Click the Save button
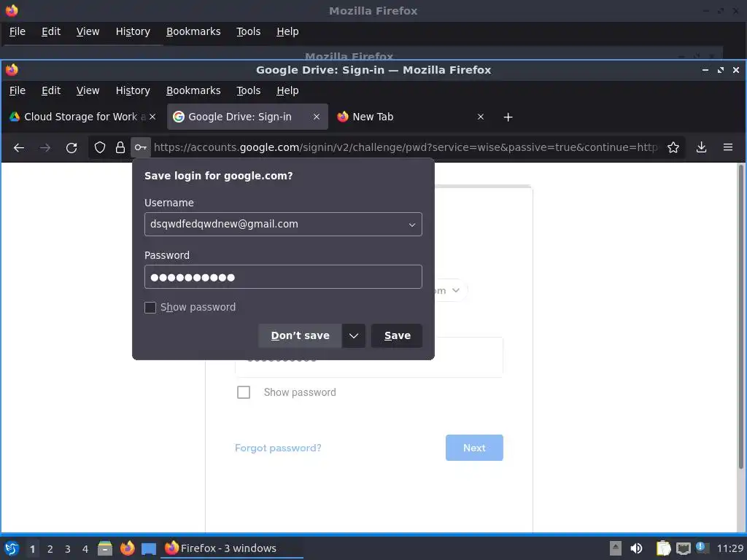Image resolution: width=747 pixels, height=560 pixels. [x=397, y=335]
